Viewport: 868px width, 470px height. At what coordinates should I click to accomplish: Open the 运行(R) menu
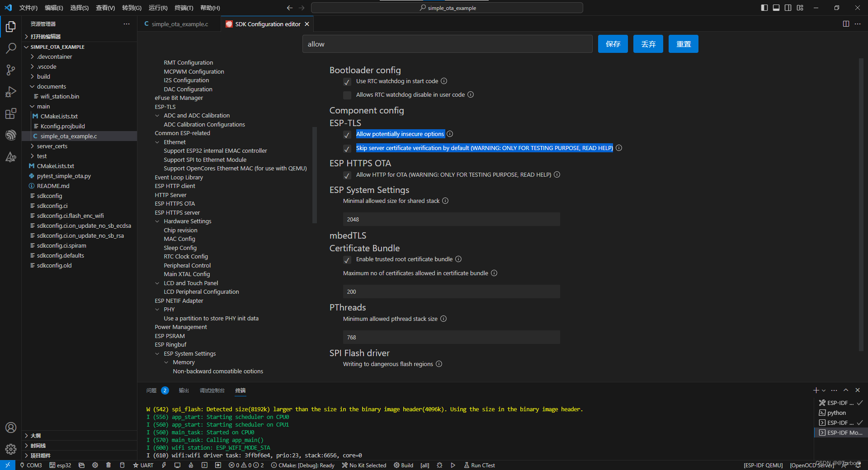[158, 8]
